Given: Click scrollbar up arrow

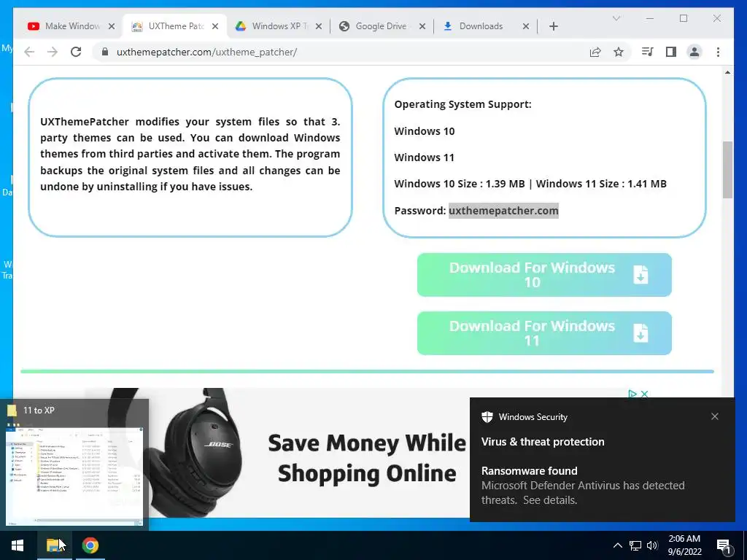Looking at the screenshot, I should [727, 72].
